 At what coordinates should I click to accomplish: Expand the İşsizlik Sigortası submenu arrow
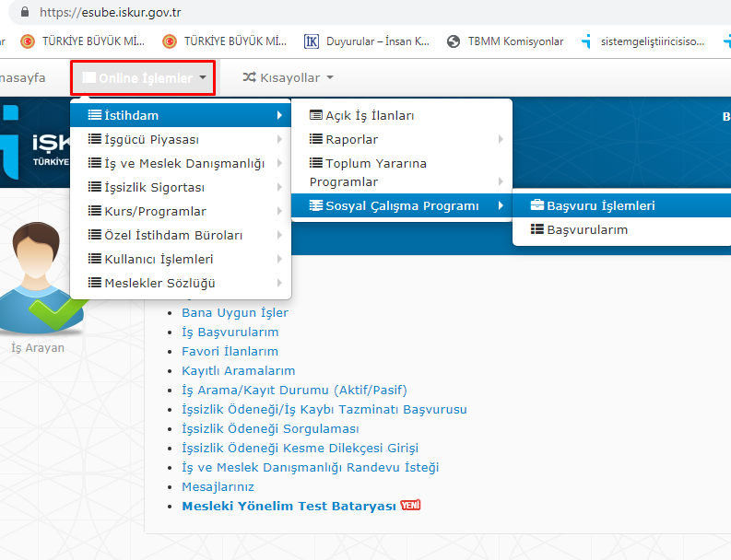(x=278, y=188)
